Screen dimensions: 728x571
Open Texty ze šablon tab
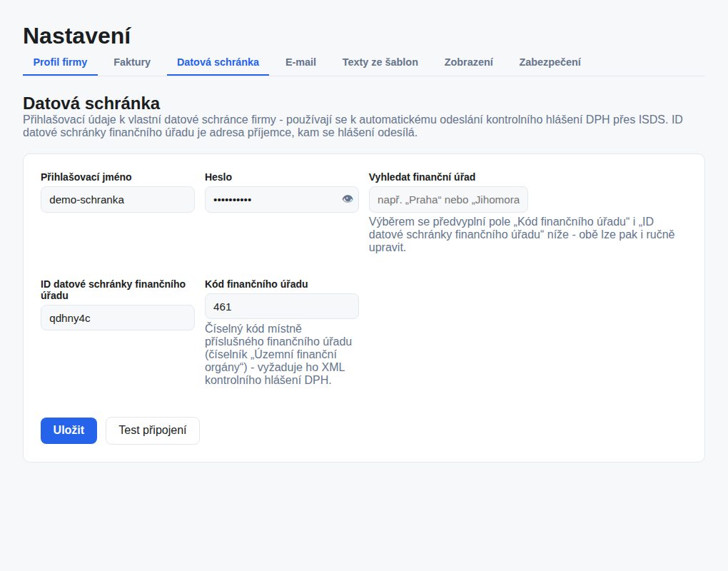click(x=380, y=62)
